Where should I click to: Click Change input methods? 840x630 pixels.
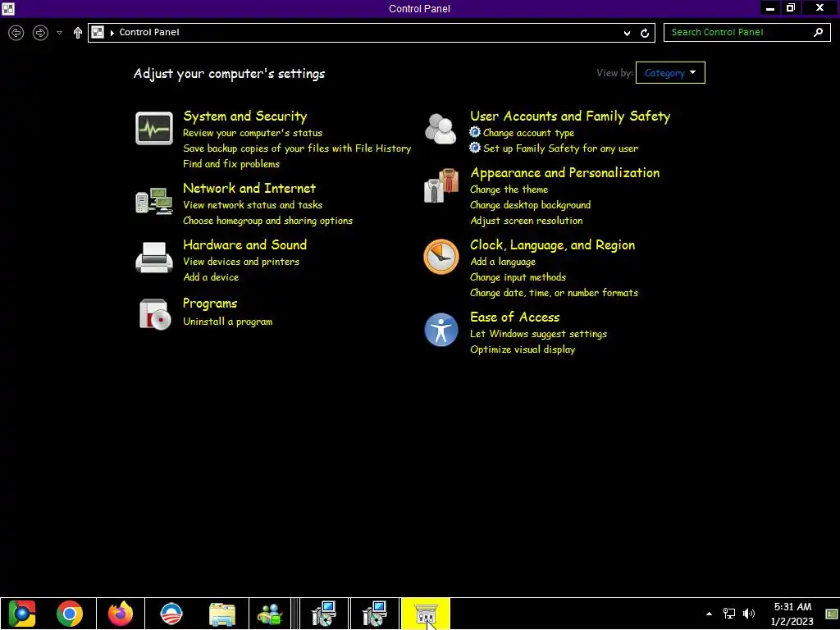(x=518, y=277)
